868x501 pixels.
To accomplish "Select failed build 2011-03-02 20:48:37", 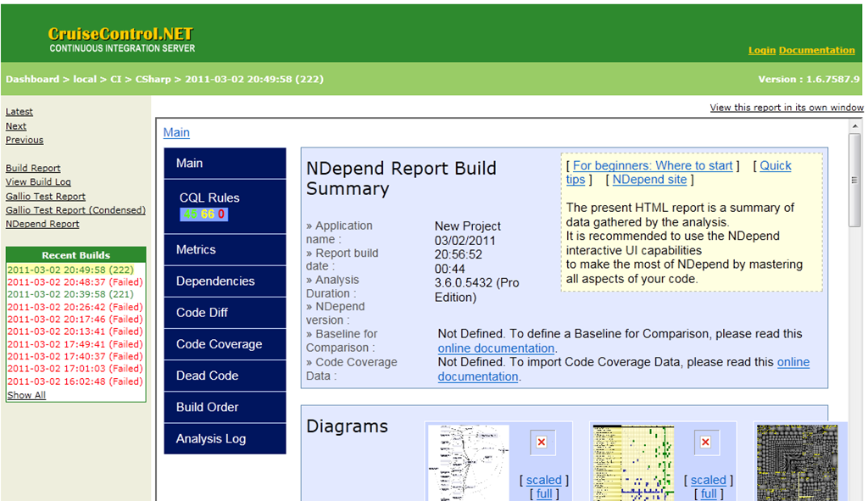I will (75, 282).
